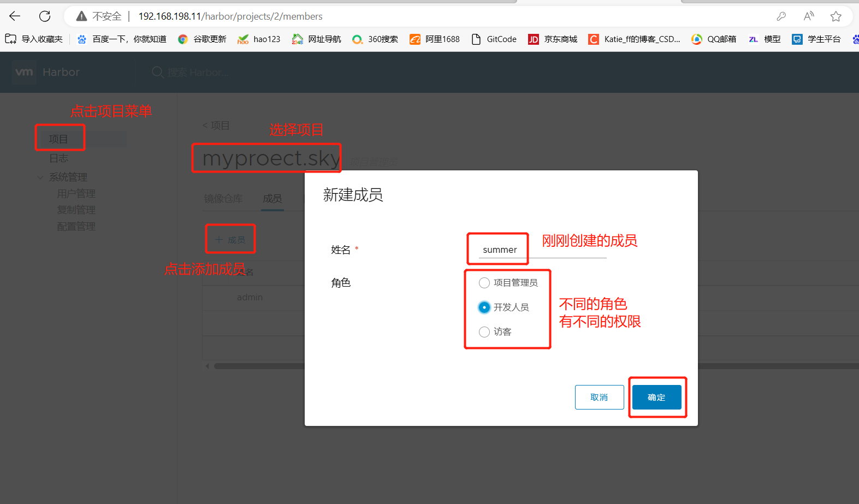Open the 网址导航 bookmark
This screenshot has height=504, width=859.
click(x=316, y=39)
